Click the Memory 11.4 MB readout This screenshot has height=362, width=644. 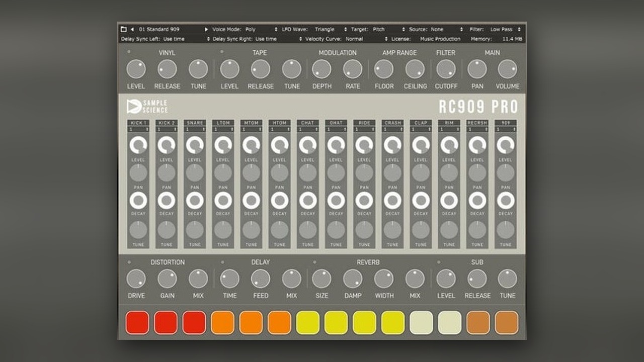[497, 39]
